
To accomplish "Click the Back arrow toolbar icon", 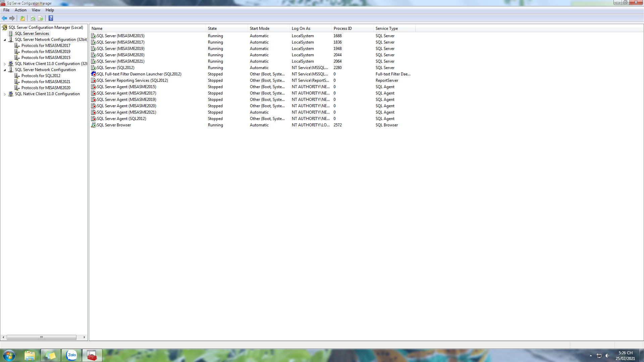I will click(x=4, y=18).
